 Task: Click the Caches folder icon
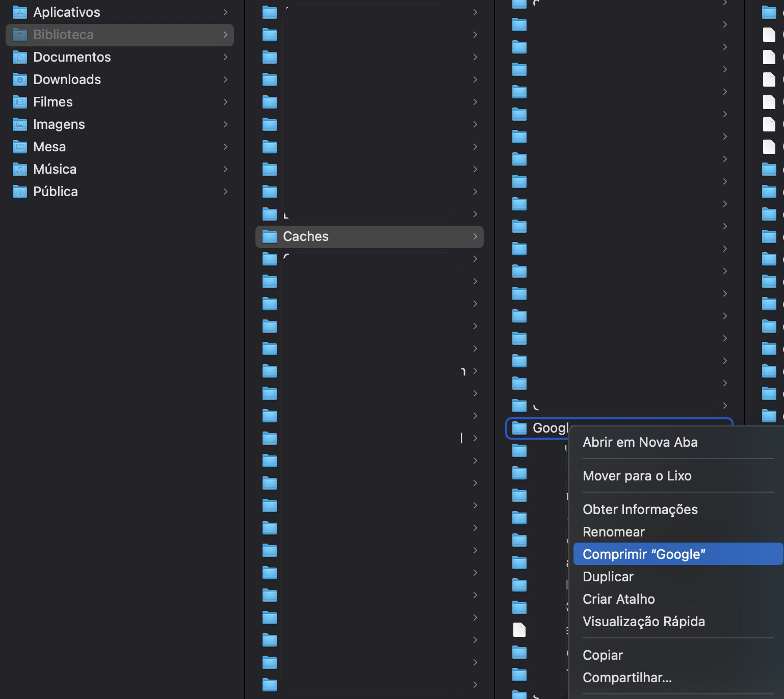[x=269, y=236]
